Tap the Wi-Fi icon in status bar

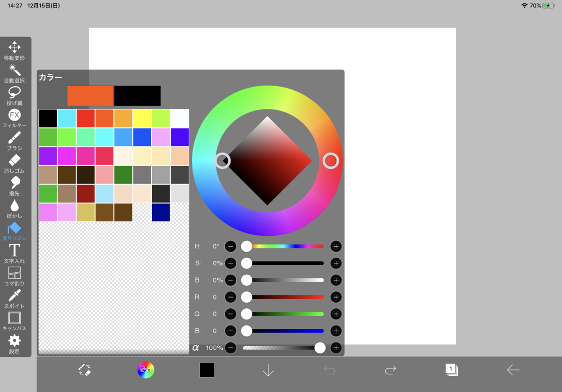(x=524, y=6)
